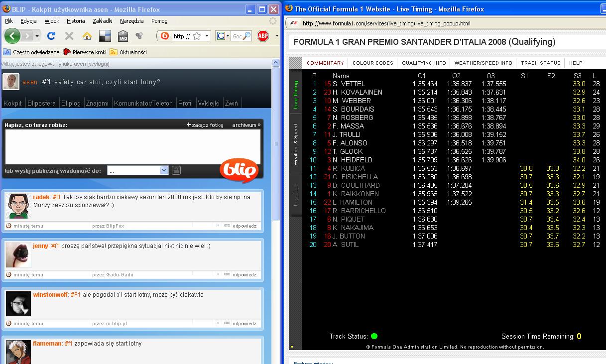Click the green back navigation arrow
The image size is (606, 364).
tap(12, 36)
